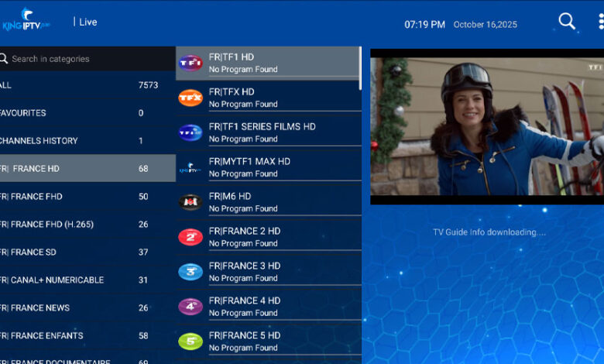Screen dimensions: 604x364
Task: Open the three-dot options menu
Action: point(601,22)
